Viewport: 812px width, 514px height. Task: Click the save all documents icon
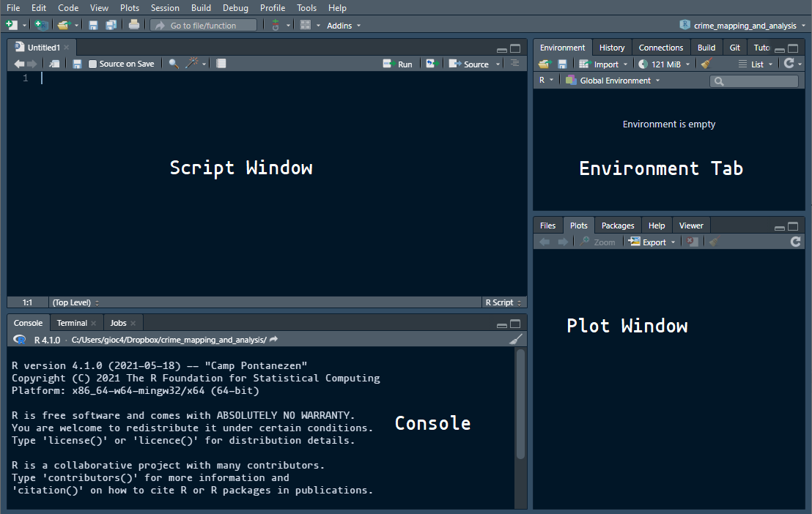[x=111, y=25]
